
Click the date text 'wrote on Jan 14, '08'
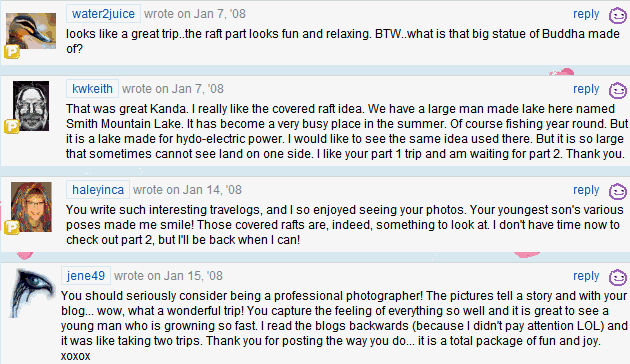pos(187,190)
